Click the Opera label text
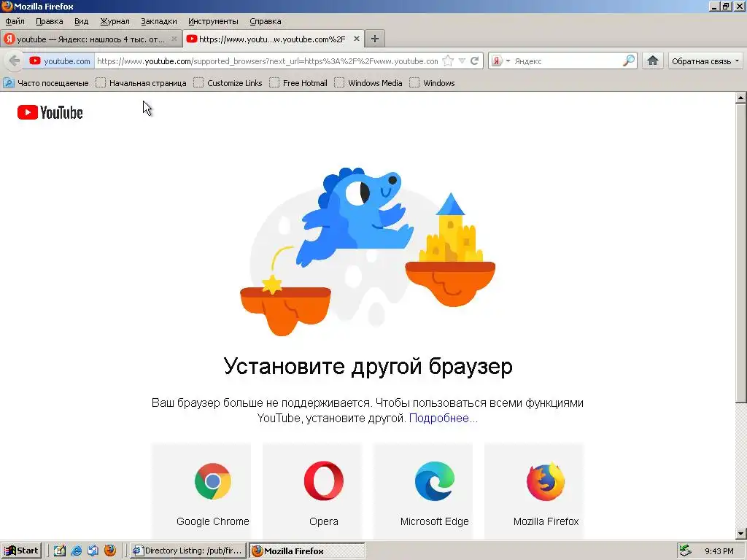 (324, 521)
